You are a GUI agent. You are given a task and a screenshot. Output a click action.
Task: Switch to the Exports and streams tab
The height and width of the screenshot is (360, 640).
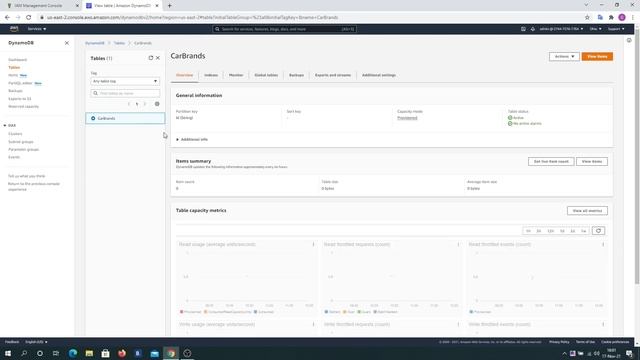[333, 76]
